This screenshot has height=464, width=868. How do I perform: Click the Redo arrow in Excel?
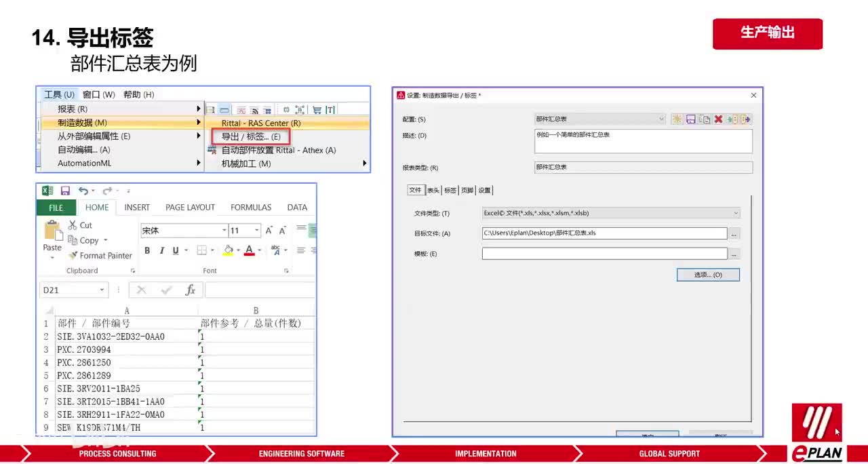(107, 191)
